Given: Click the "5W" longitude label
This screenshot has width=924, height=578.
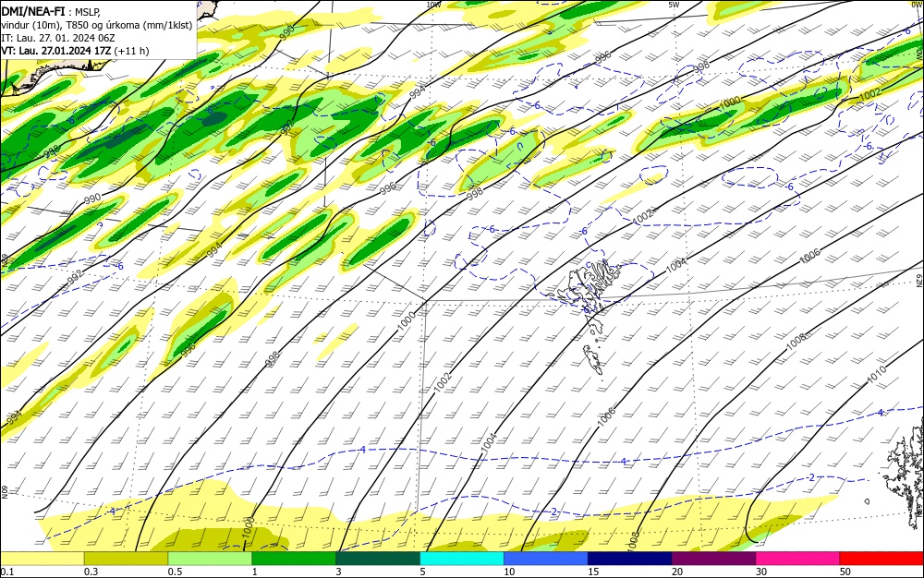Looking at the screenshot, I should pyautogui.click(x=675, y=5).
